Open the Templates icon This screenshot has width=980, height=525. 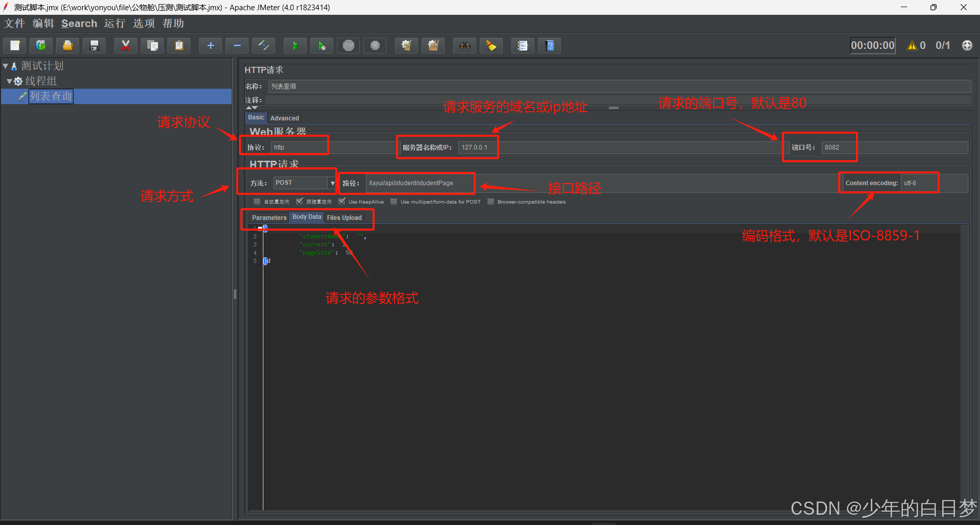click(x=41, y=45)
